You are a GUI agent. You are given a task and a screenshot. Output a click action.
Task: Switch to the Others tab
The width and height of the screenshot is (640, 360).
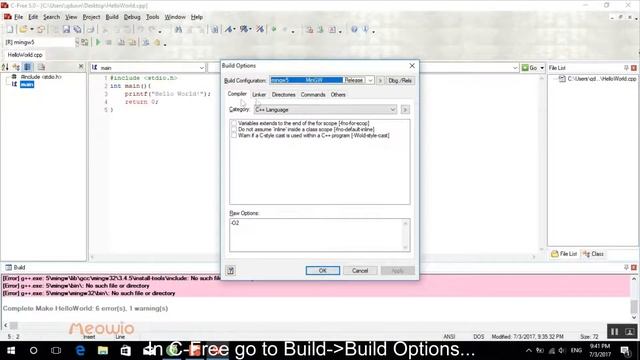pos(338,95)
